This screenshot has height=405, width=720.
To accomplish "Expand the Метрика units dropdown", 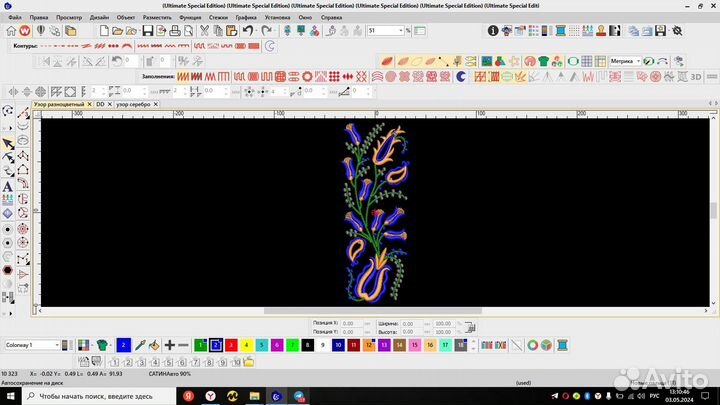I will [x=637, y=61].
